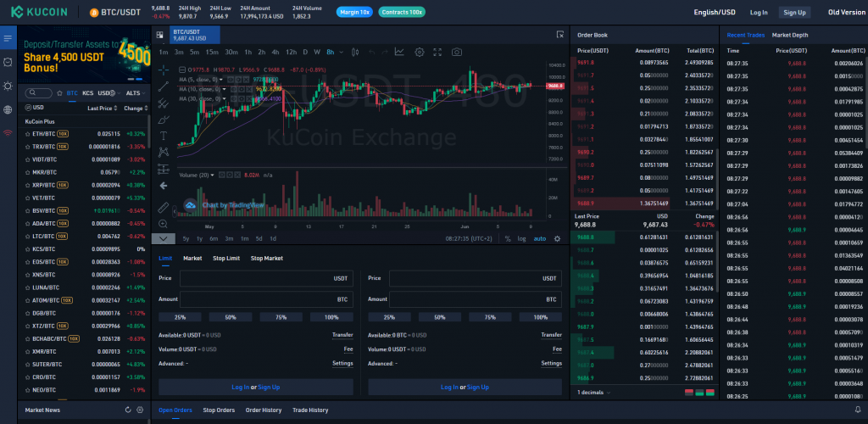Check the red connection signal icon
The image size is (868, 424).
pyautogui.click(x=8, y=133)
